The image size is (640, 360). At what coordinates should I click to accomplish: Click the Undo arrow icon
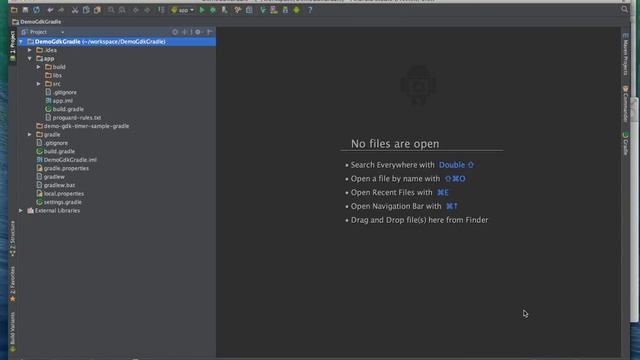50,10
